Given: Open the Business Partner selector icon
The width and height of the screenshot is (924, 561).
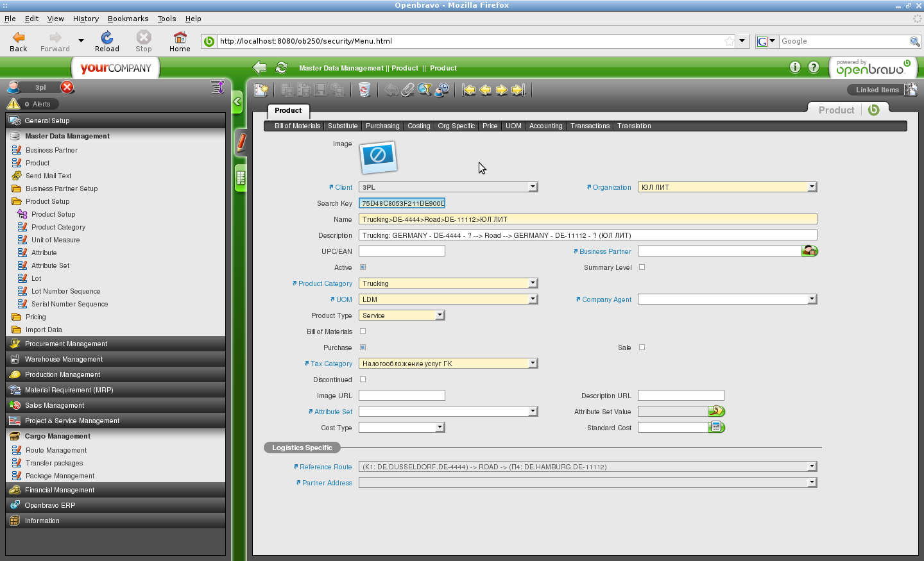Looking at the screenshot, I should [x=810, y=251].
